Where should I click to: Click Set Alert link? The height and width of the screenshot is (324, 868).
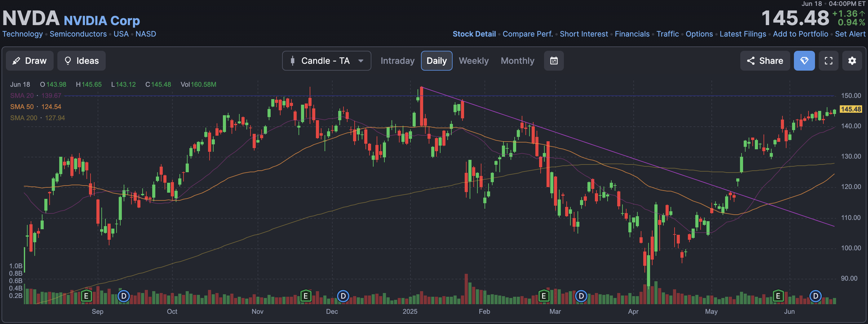click(x=850, y=34)
